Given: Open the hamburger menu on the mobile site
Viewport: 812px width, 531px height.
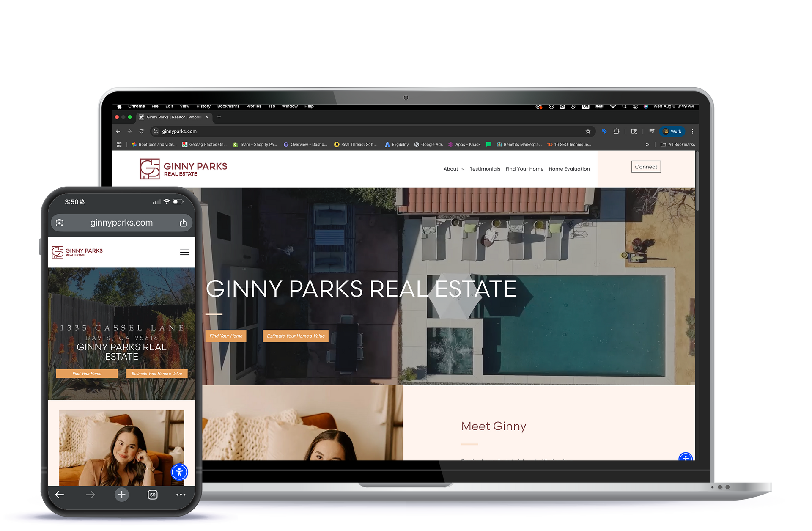Looking at the screenshot, I should coord(184,252).
